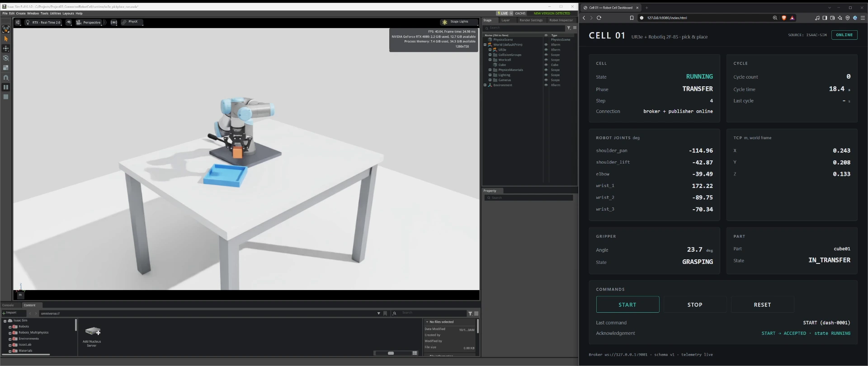Bookmark the dashboard page in browser
This screenshot has width=868, height=366.
[x=632, y=18]
